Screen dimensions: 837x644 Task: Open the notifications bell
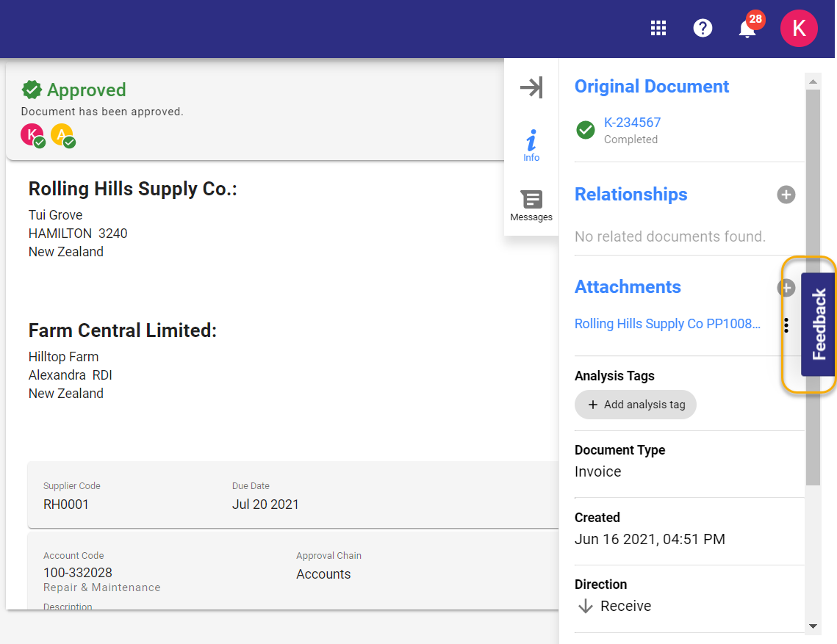coord(747,29)
